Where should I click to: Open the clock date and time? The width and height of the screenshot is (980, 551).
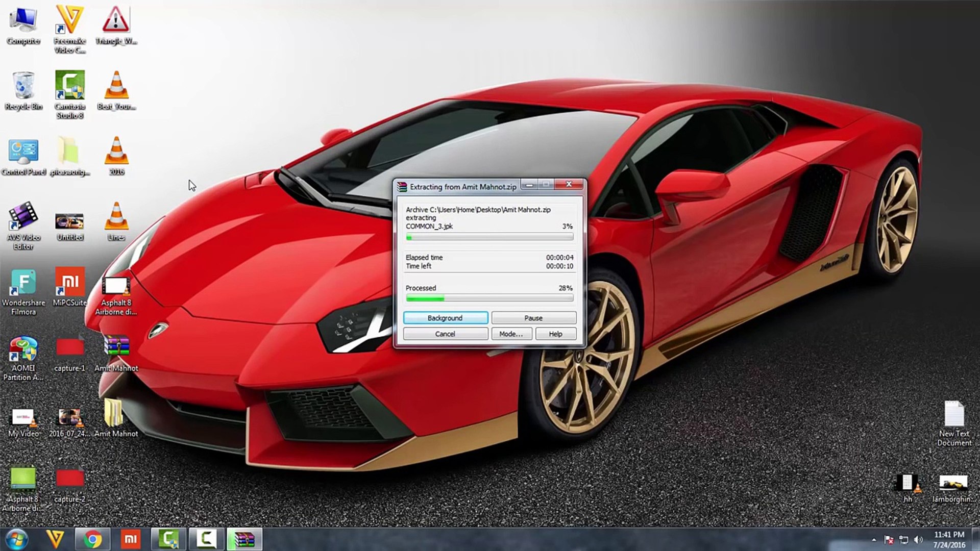point(949,540)
